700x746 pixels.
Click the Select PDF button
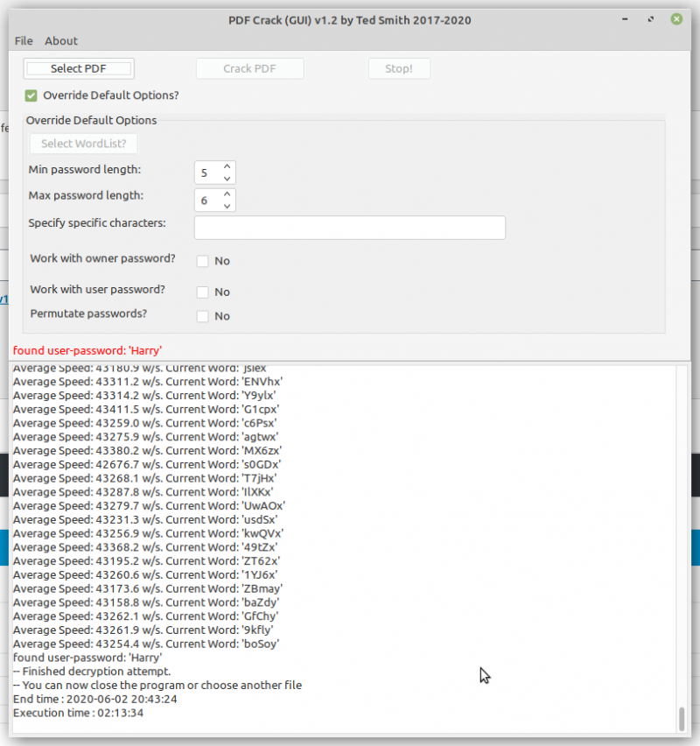coord(78,68)
